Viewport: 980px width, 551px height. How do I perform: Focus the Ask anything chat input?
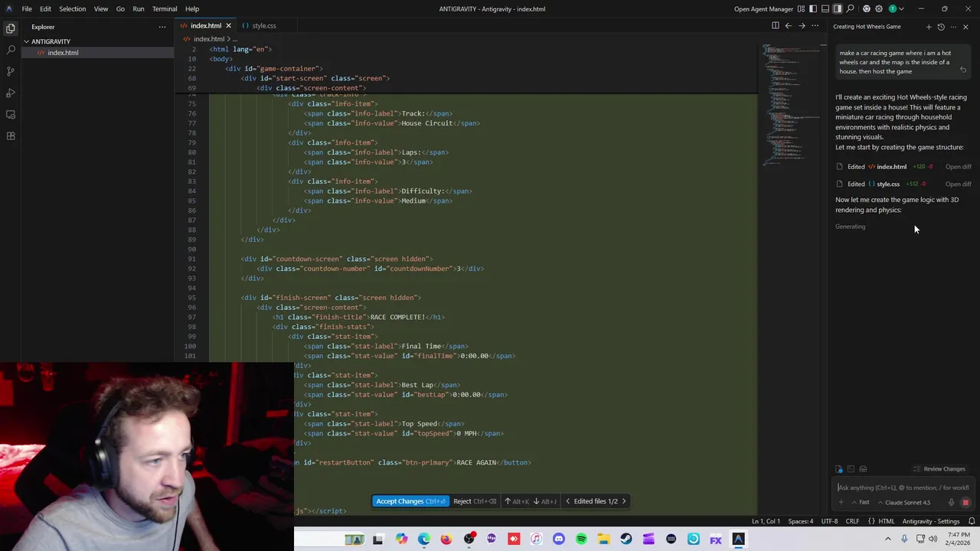(903, 487)
